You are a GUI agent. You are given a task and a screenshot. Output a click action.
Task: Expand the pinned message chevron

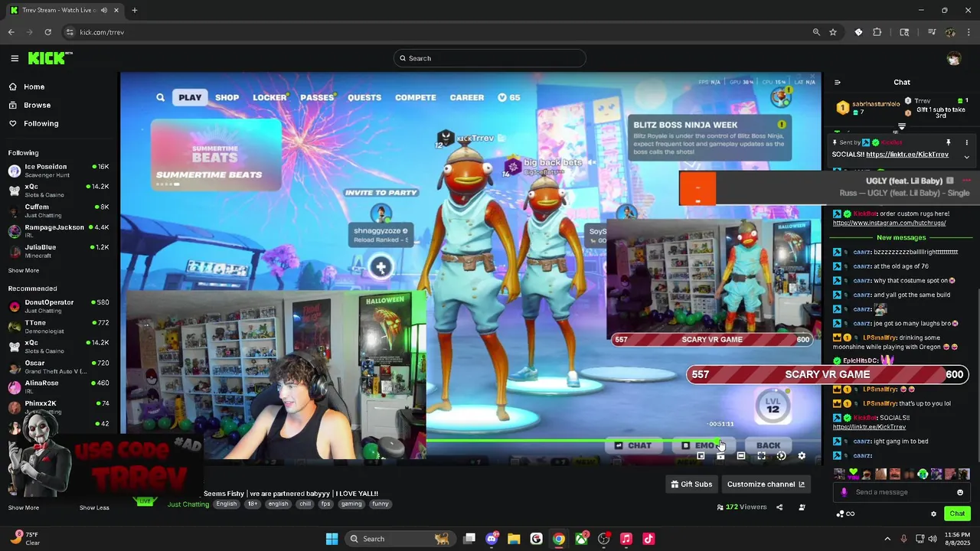point(966,157)
